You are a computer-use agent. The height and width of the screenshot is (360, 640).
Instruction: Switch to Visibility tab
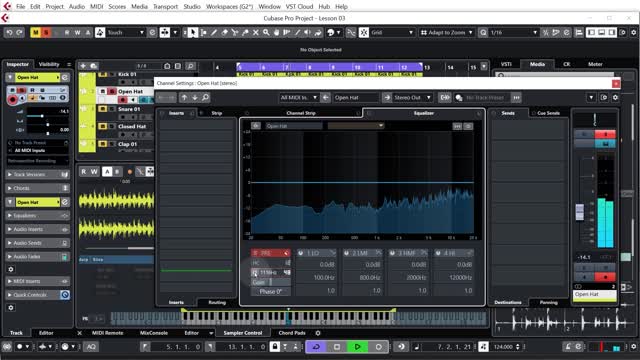[49, 64]
